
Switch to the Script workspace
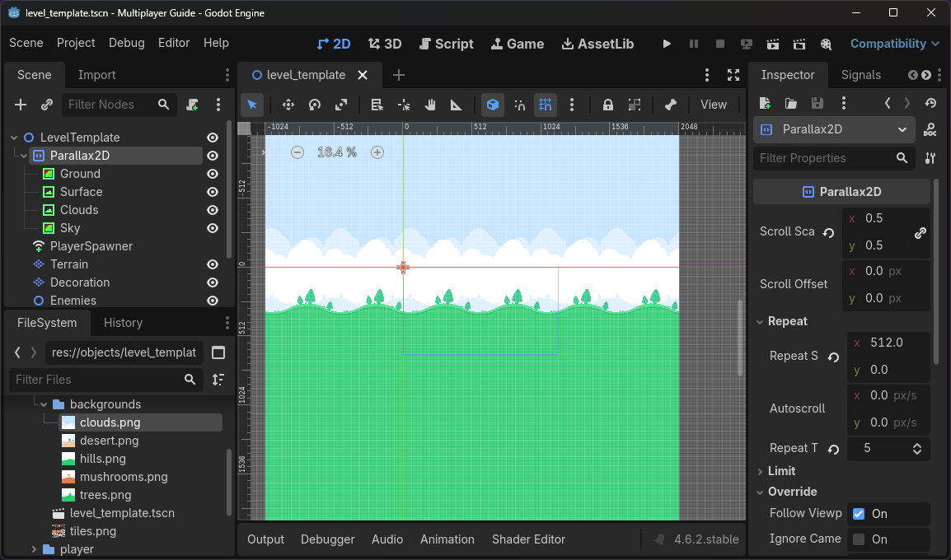coord(447,44)
